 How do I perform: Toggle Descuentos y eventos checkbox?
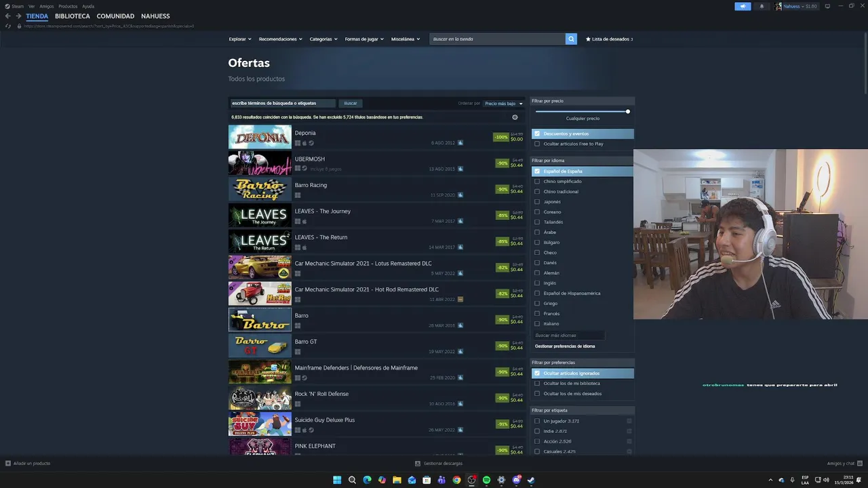[537, 134]
